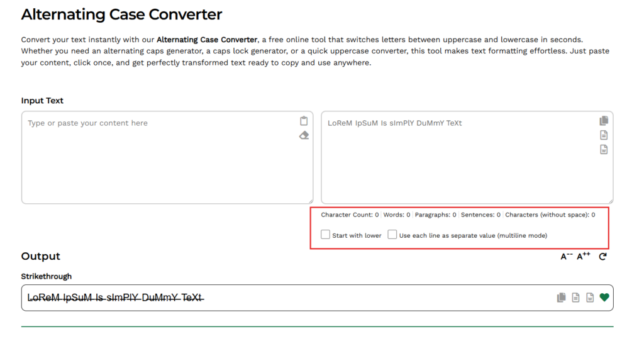Click the Paragraphs: 0 stat
Image resolution: width=644 pixels, height=341 pixels.
(x=435, y=215)
